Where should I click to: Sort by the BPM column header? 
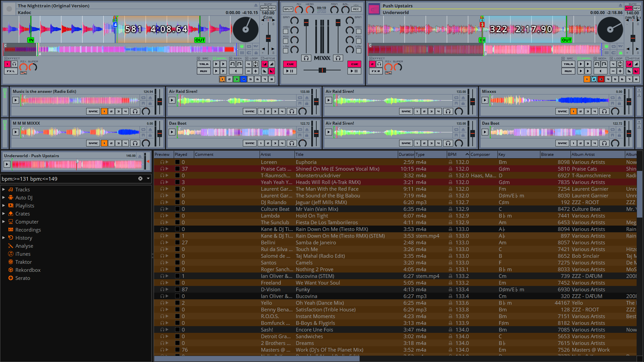click(x=452, y=155)
